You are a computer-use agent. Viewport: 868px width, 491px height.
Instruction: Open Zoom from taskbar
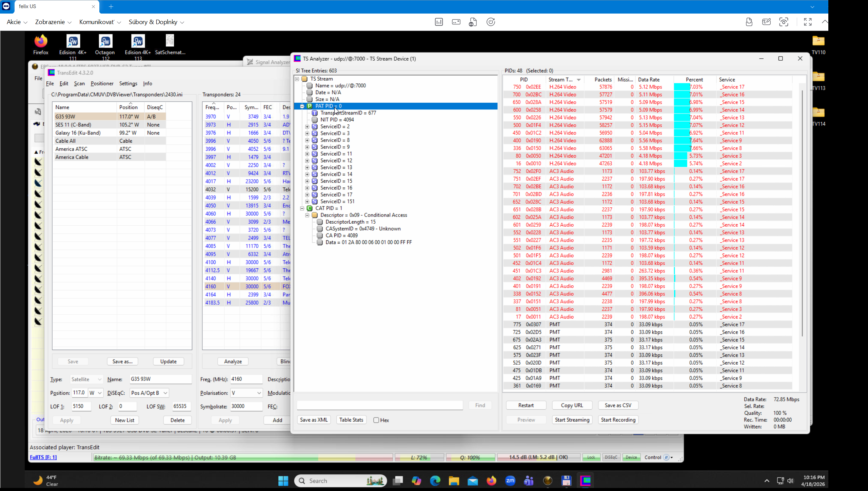(x=510, y=480)
